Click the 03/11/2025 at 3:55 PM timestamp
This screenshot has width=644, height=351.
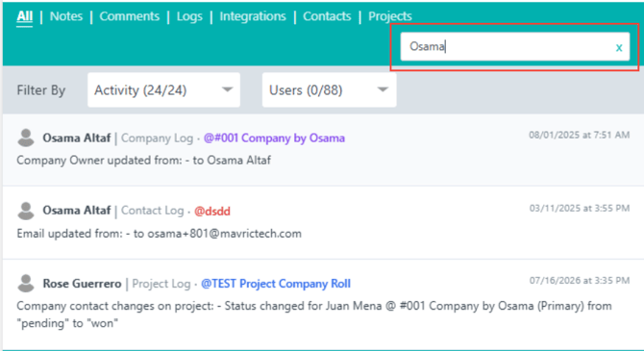(x=579, y=209)
